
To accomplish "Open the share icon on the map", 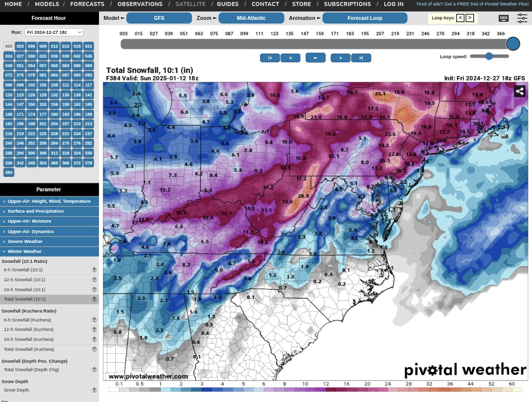I will [520, 91].
